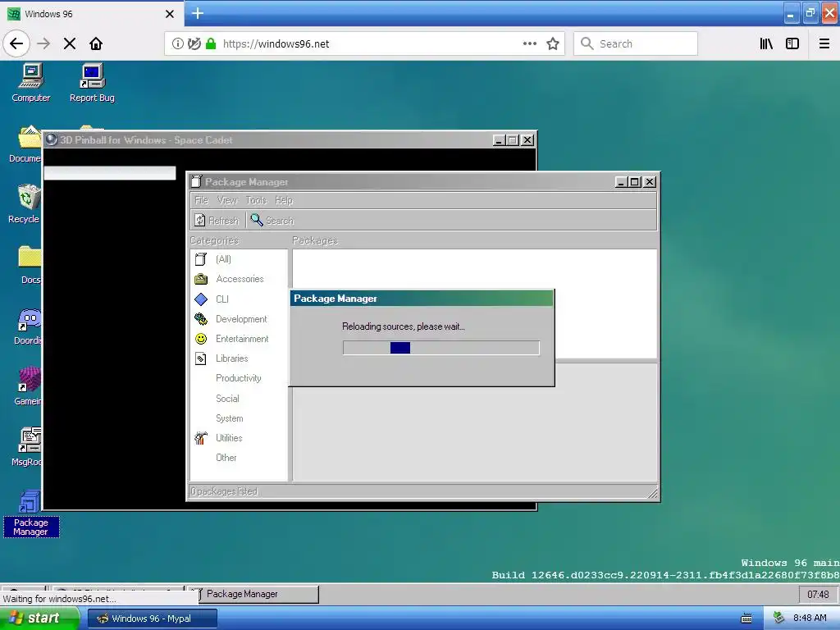Open the View menu in Package Manager

[227, 200]
